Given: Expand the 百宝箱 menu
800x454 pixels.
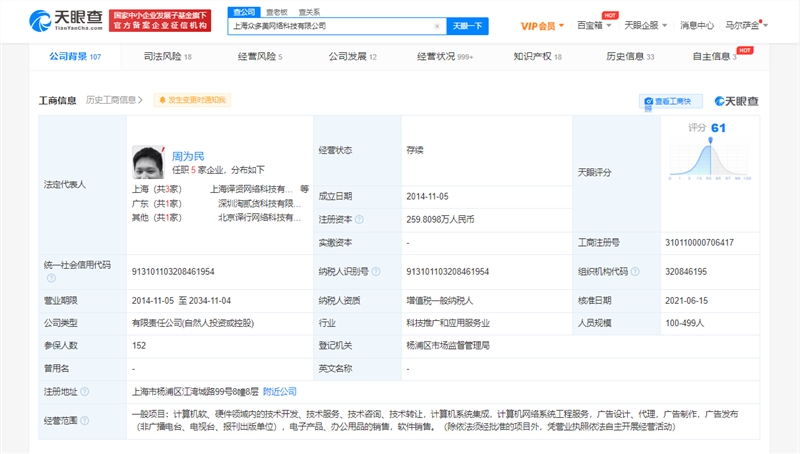Looking at the screenshot, I should pos(594,25).
